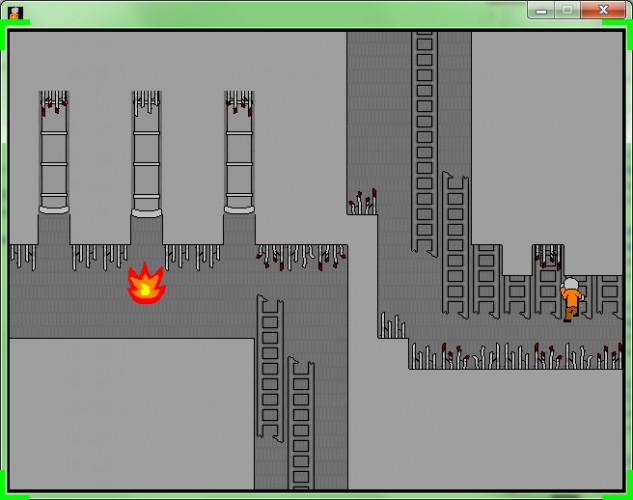Click the middle stone pillar

[147, 153]
